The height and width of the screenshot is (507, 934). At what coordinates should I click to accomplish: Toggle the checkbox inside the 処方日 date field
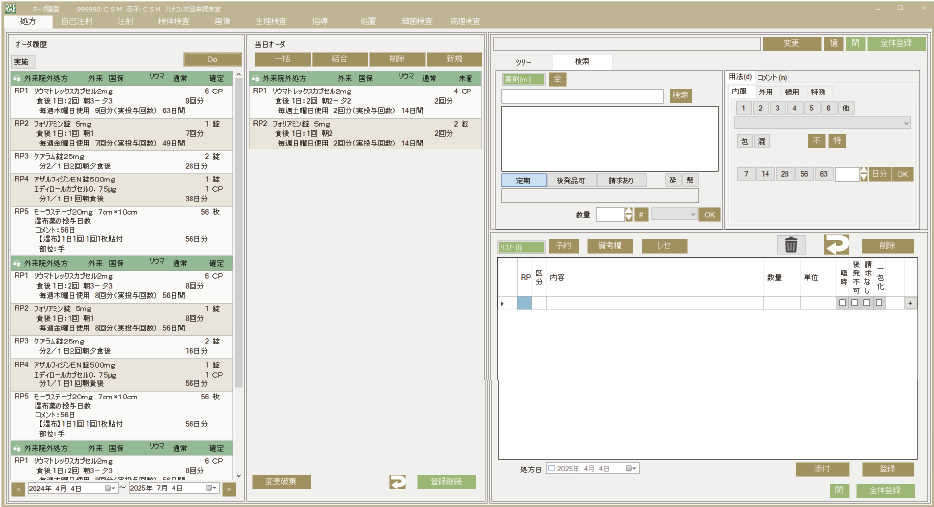coord(551,469)
